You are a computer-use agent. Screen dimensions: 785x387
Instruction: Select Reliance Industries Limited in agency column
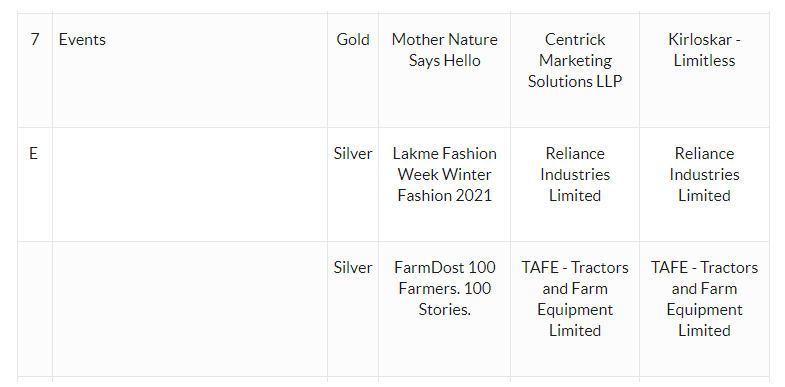(575, 174)
